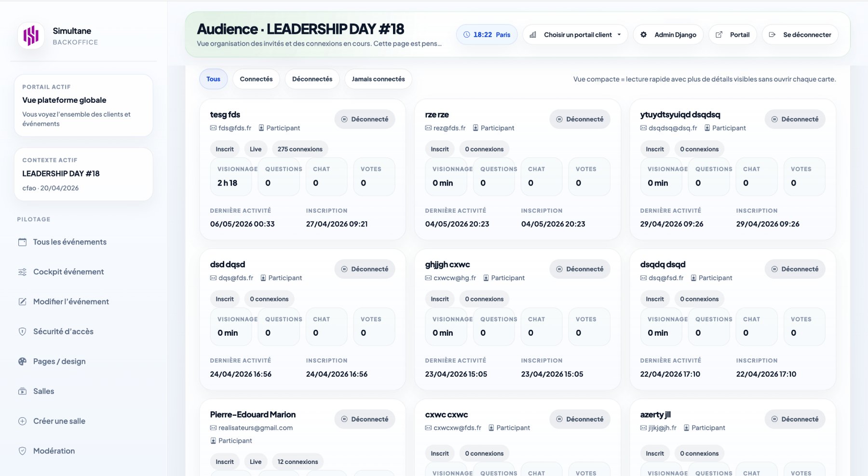Click Déconnecté status on rze rze card
This screenshot has height=476, width=868.
click(x=580, y=120)
